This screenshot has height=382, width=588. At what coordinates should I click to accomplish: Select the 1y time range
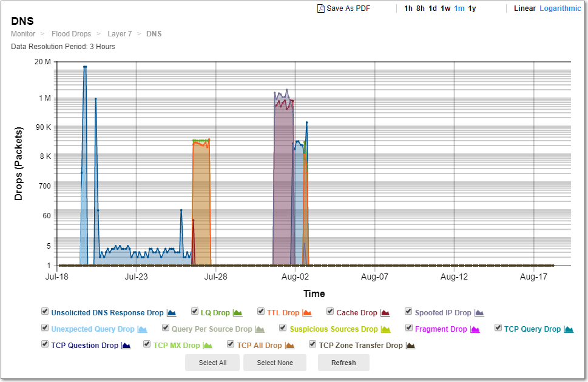pos(472,8)
